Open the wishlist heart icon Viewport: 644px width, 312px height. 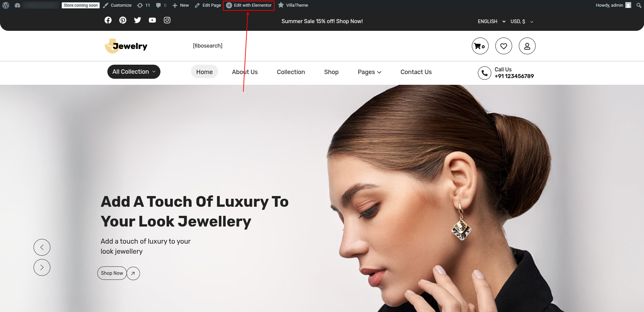click(x=503, y=46)
